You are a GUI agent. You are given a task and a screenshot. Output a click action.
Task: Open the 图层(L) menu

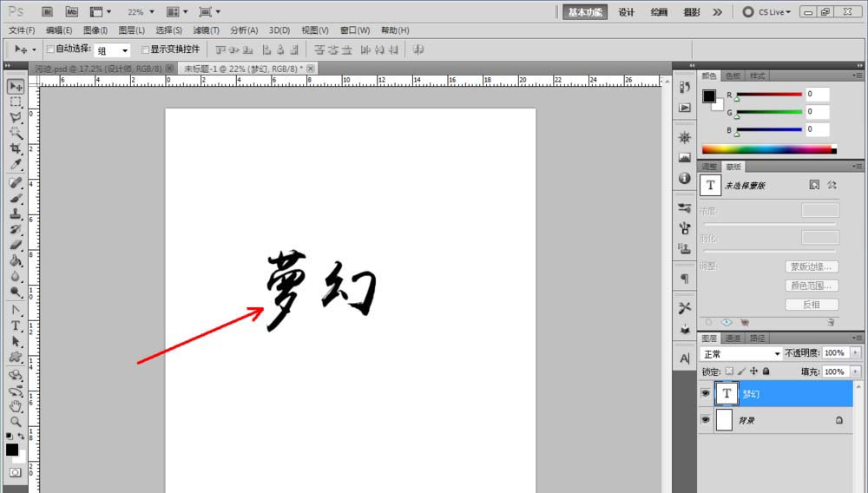[131, 30]
